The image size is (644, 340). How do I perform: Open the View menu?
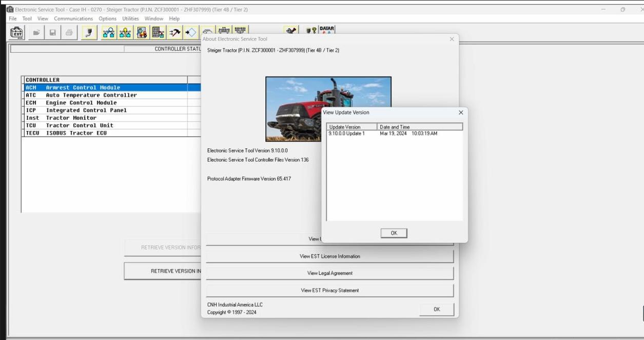(x=43, y=18)
